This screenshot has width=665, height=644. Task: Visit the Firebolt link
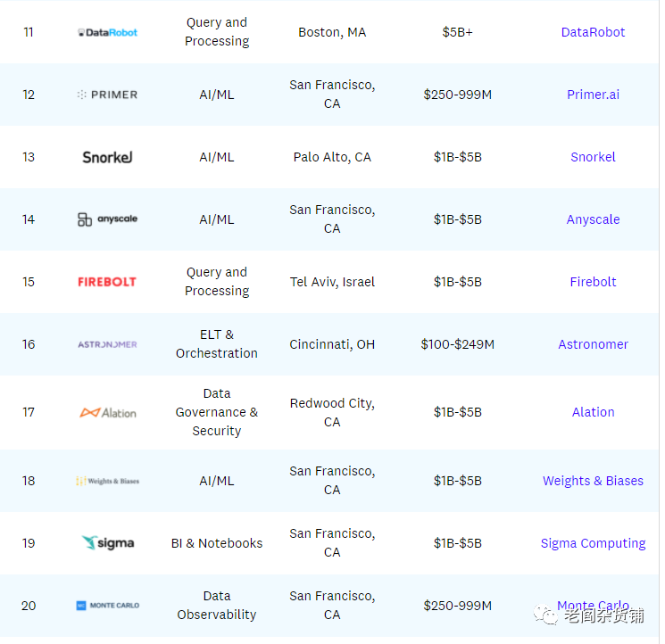click(x=593, y=282)
